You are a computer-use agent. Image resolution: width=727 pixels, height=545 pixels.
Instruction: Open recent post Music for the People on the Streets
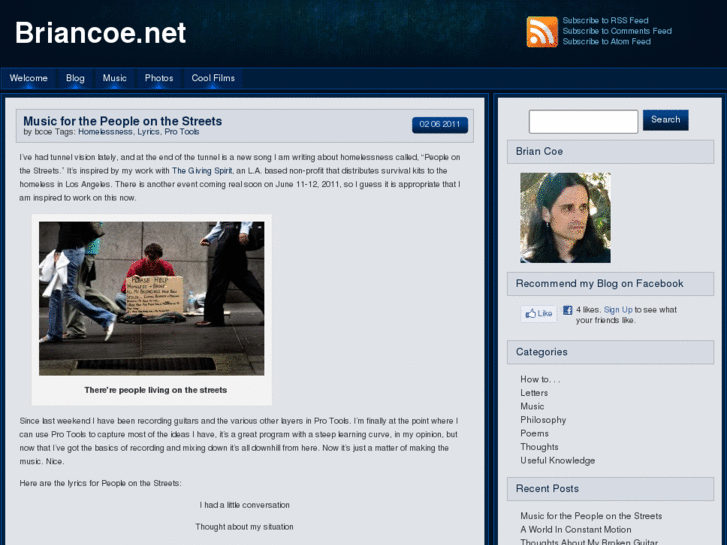591,516
